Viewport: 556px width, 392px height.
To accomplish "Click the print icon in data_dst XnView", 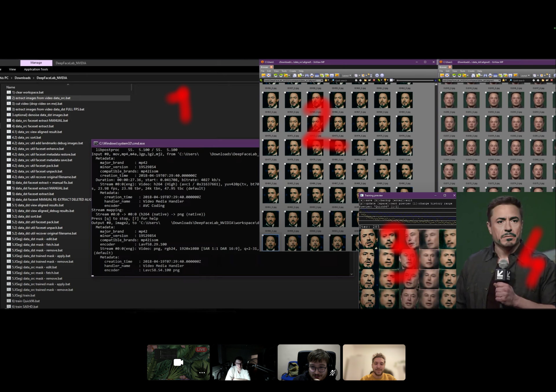I will [490, 76].
